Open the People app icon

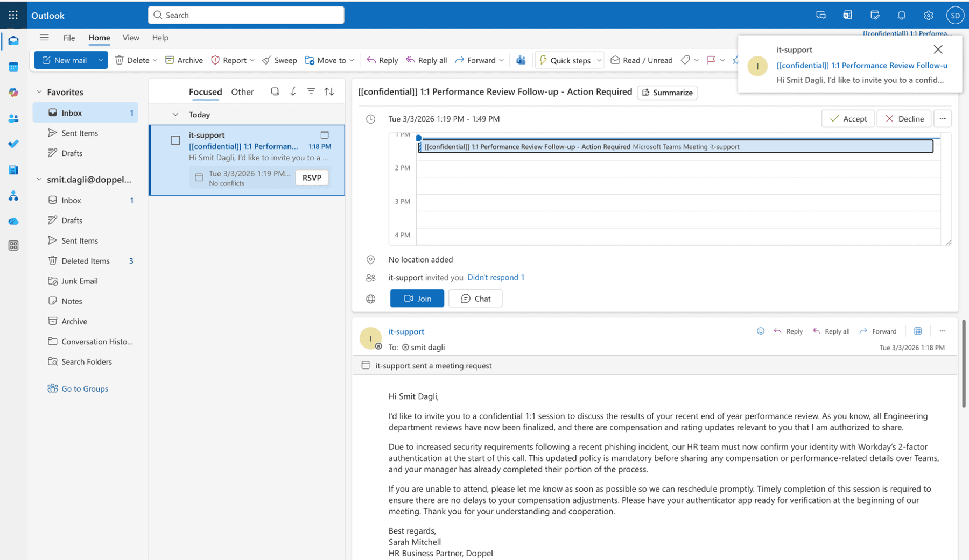13,118
